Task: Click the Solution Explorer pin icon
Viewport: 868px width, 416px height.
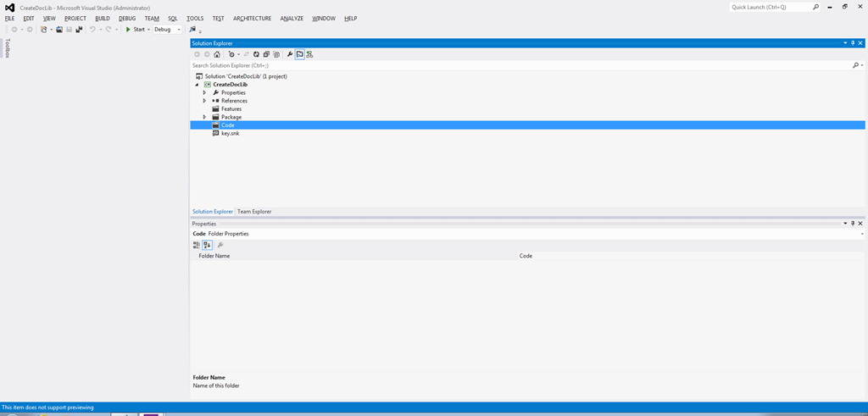Action: click(x=853, y=42)
